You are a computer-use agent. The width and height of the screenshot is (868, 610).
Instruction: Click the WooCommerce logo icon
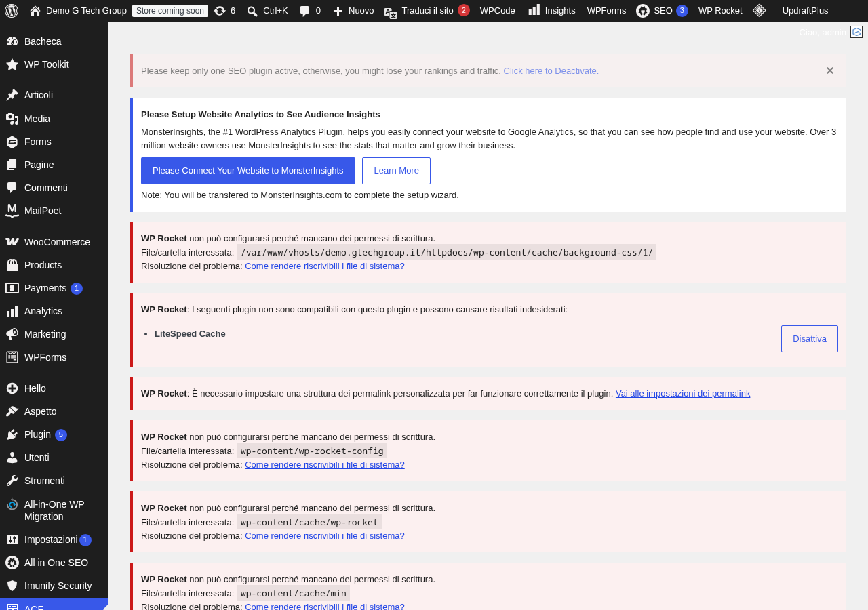12,242
